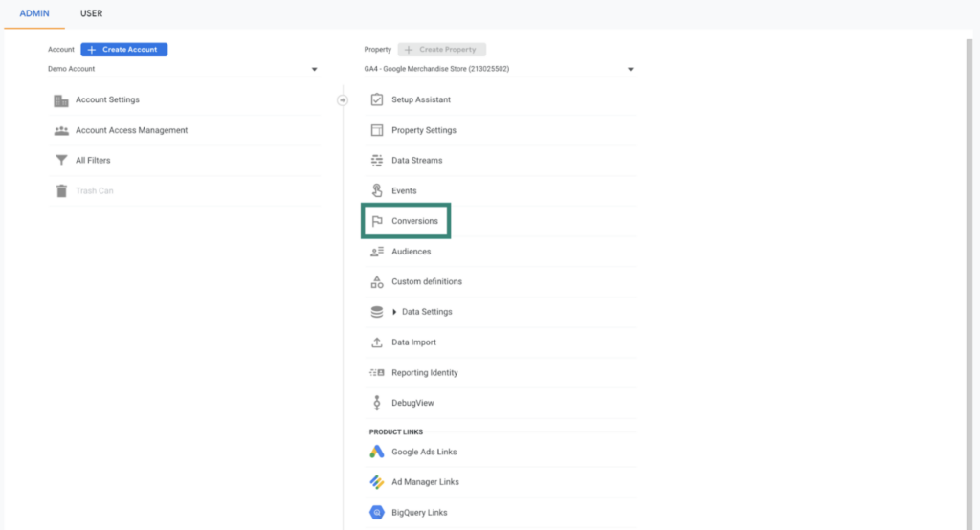Open Google Ads Links
Screen dimensions: 980x530
tap(424, 452)
